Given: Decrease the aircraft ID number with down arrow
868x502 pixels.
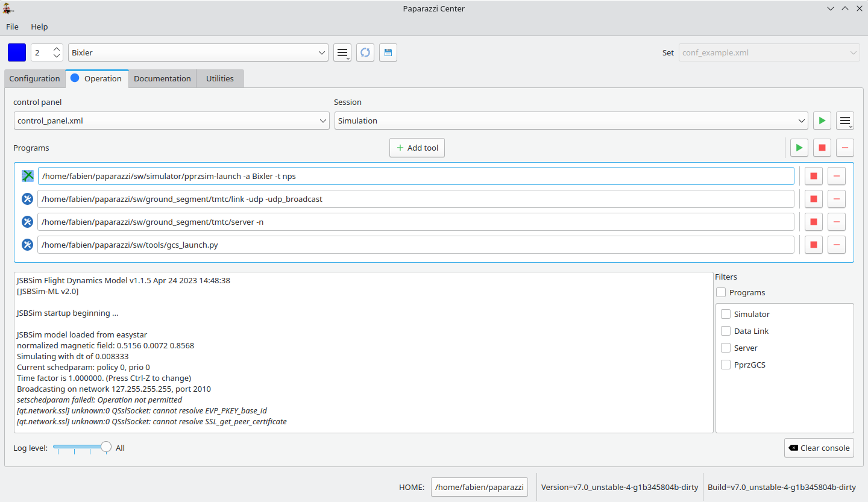Looking at the screenshot, I should [x=57, y=56].
